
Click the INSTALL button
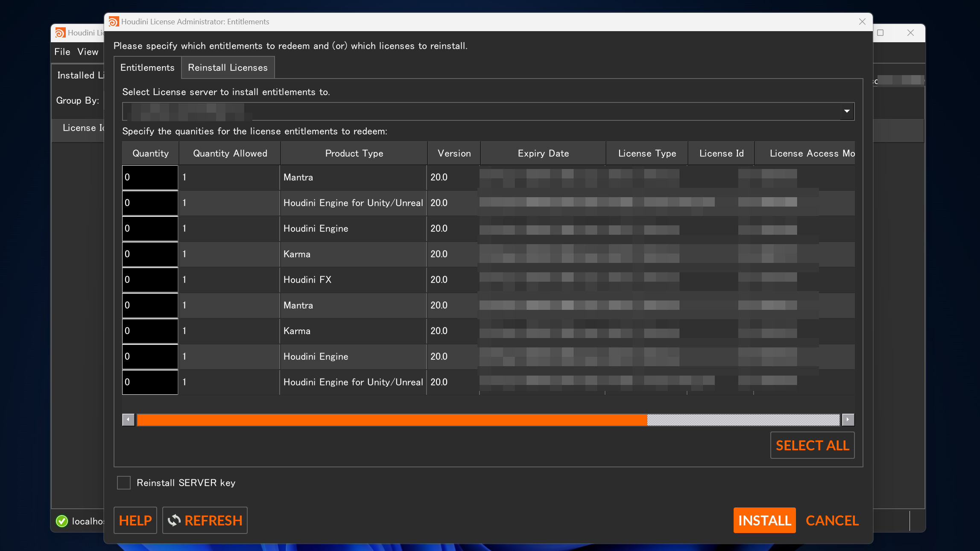click(764, 520)
